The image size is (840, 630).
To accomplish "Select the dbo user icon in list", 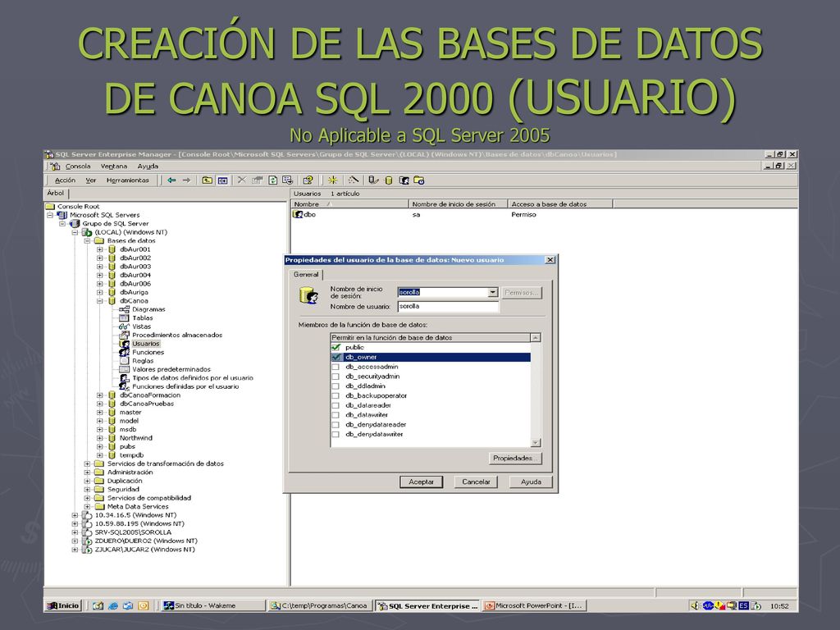I will tap(298, 214).
